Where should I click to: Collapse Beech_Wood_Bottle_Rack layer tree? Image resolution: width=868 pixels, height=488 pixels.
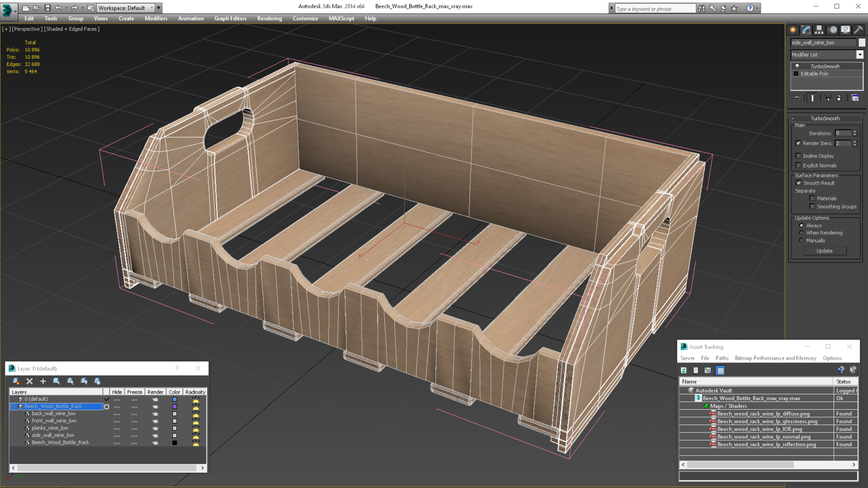[x=13, y=406]
